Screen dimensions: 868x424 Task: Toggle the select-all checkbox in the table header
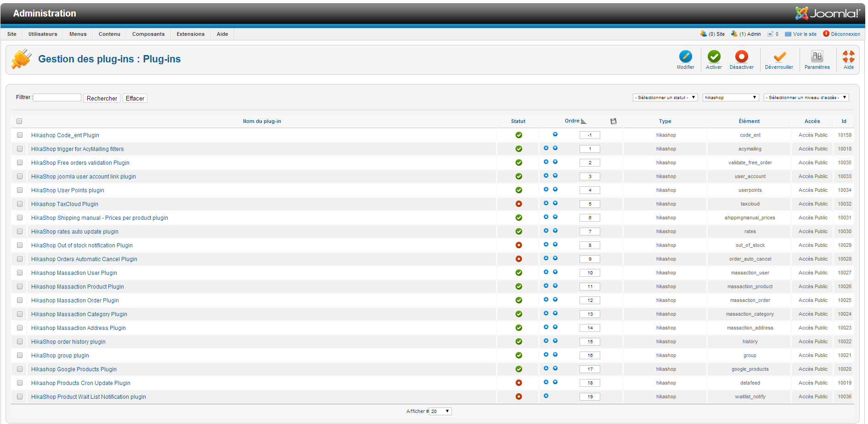[19, 121]
